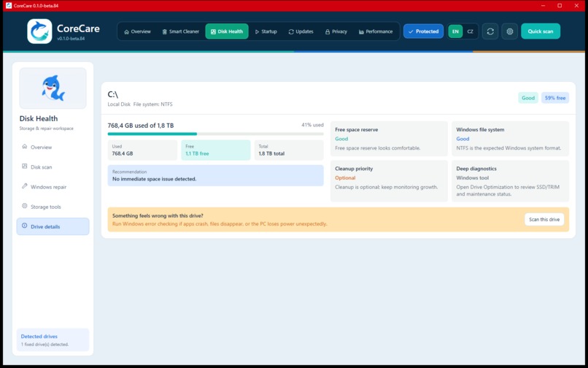
Task: Click the dolphin mascot sidebar thumbnail
Action: pyautogui.click(x=53, y=88)
